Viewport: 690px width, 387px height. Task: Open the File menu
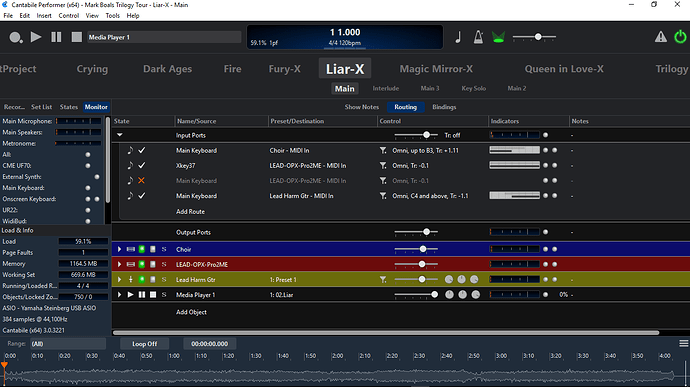(x=8, y=15)
